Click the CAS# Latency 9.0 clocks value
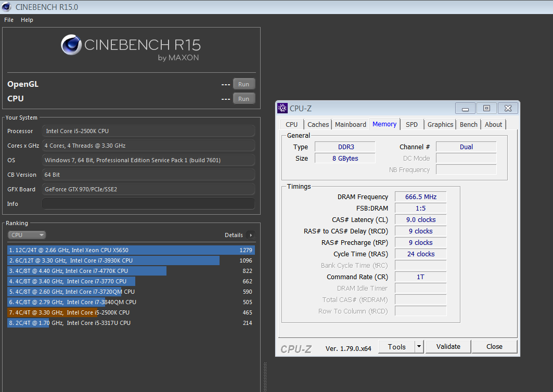Viewport: 553px width, 392px height. click(421, 219)
